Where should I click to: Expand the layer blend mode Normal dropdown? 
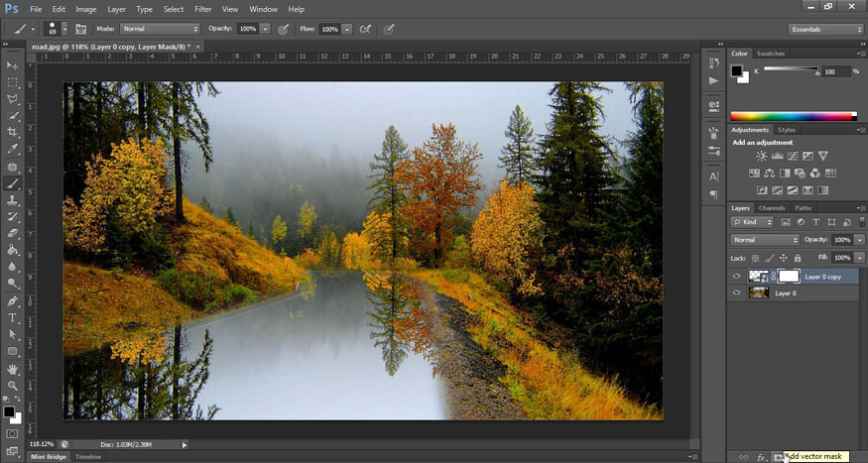pyautogui.click(x=765, y=240)
